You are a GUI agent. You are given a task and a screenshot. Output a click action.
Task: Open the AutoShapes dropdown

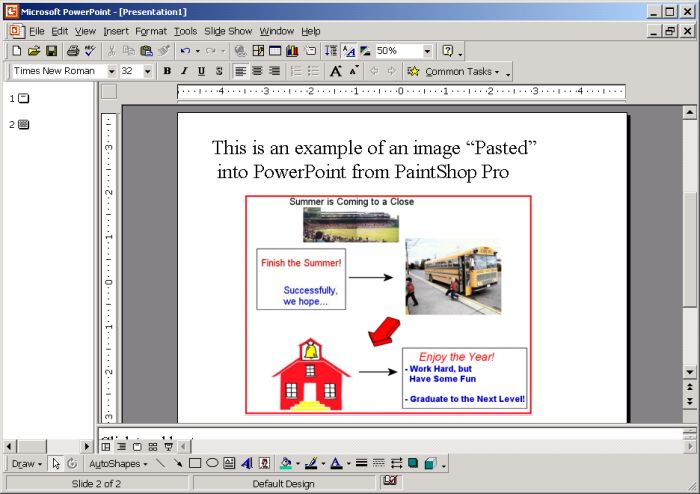pyautogui.click(x=118, y=464)
